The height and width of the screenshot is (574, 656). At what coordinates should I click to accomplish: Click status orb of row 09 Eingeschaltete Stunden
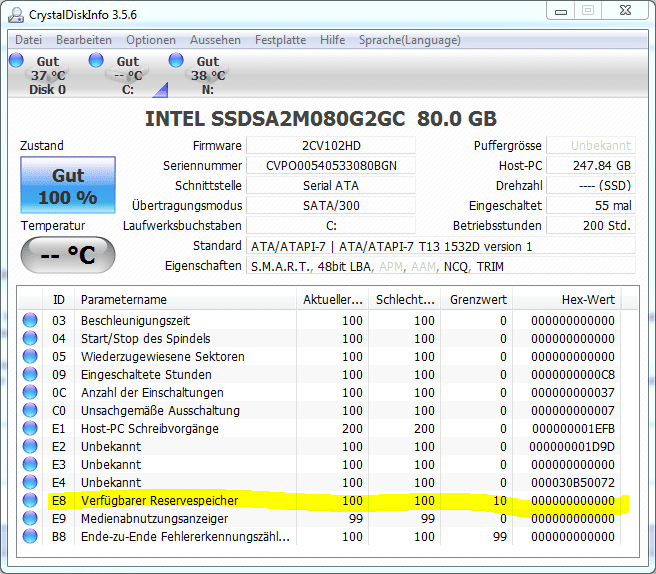click(x=30, y=374)
